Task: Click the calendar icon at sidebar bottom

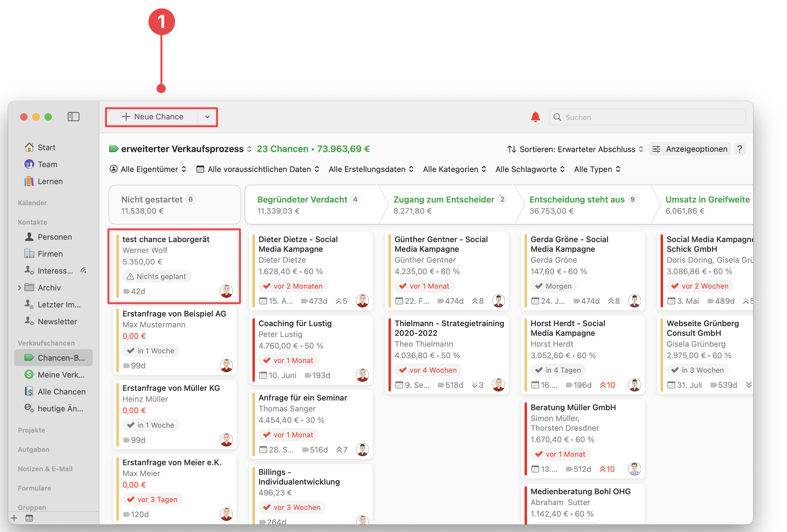Action: [x=29, y=518]
